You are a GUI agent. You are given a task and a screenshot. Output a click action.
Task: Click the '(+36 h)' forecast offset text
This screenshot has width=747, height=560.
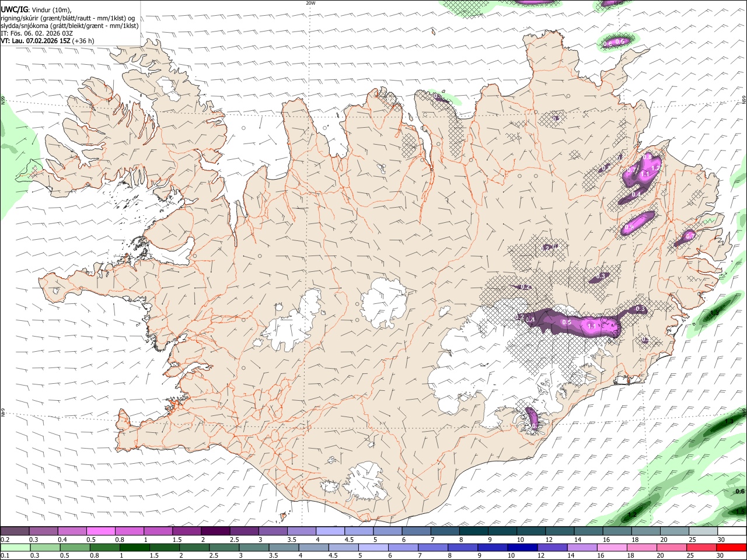[83, 41]
